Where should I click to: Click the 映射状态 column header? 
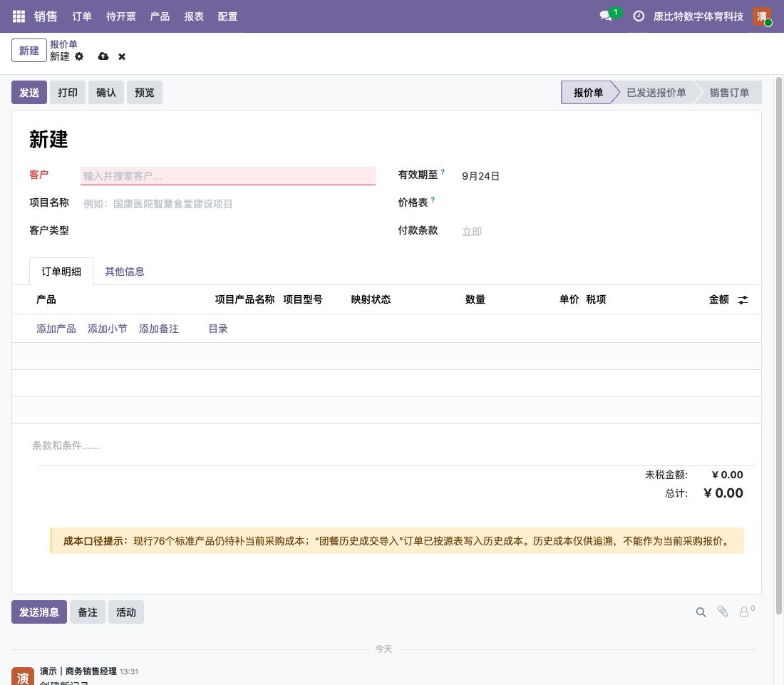coord(371,299)
